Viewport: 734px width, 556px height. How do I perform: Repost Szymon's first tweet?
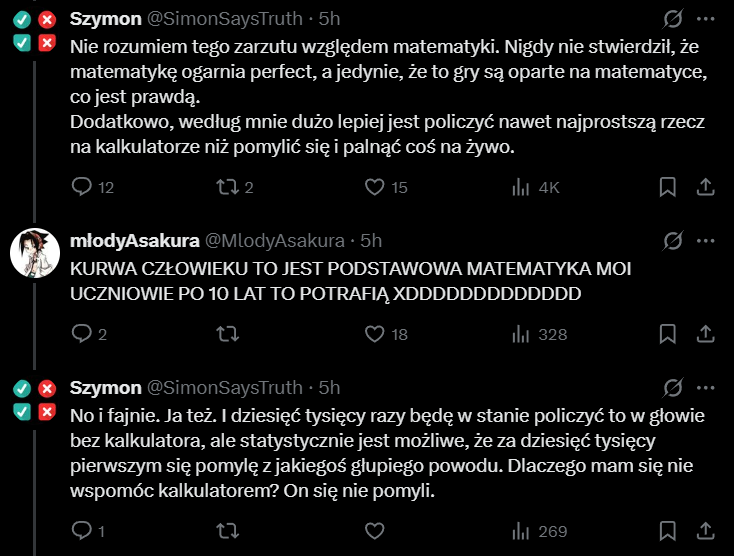228,187
